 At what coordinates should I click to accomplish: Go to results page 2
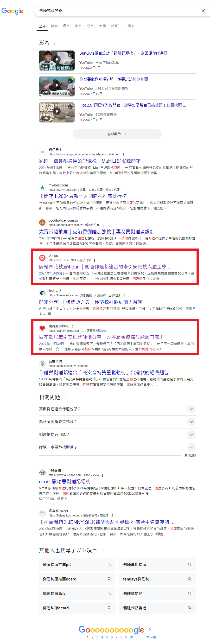click(x=92, y=637)
